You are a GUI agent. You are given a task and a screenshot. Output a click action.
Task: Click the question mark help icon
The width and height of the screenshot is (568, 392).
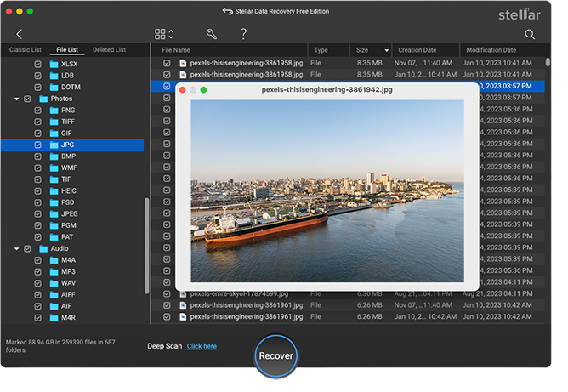(244, 34)
